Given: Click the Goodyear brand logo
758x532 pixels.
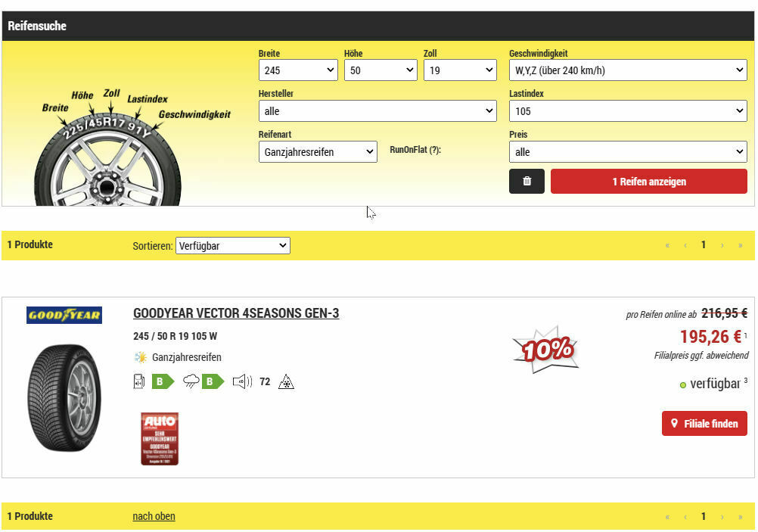Looking at the screenshot, I should [x=64, y=315].
